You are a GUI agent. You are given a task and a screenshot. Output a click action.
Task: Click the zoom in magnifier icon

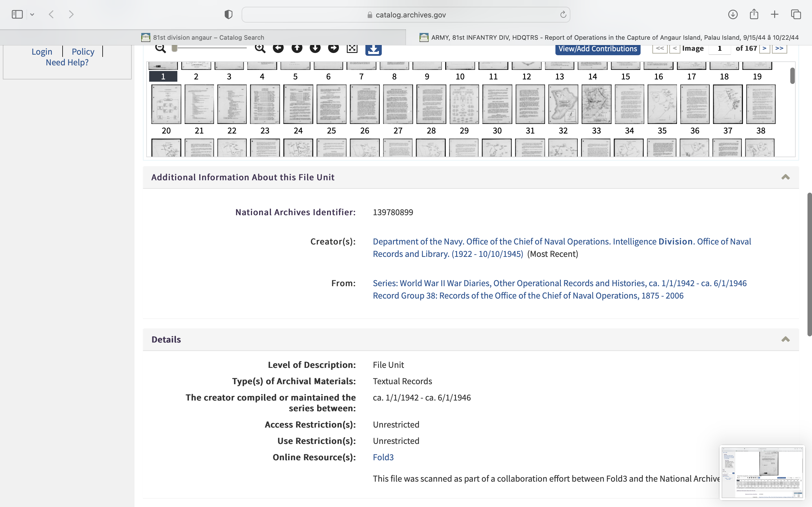click(x=260, y=48)
